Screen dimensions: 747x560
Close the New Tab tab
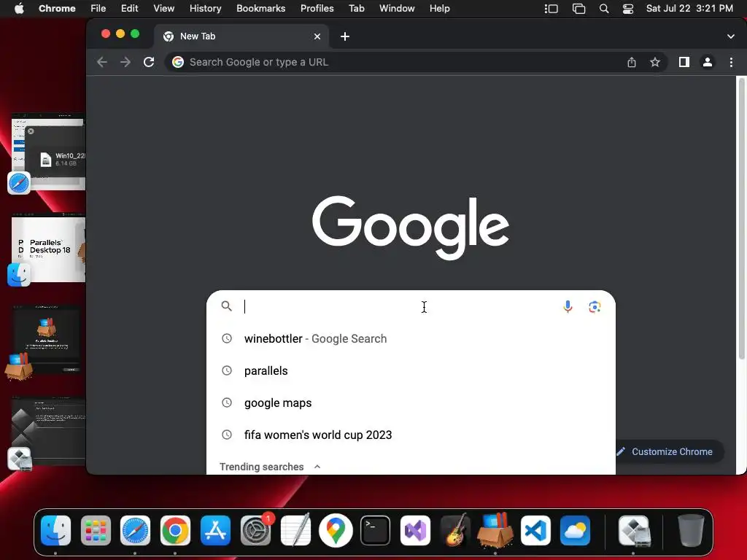point(317,36)
